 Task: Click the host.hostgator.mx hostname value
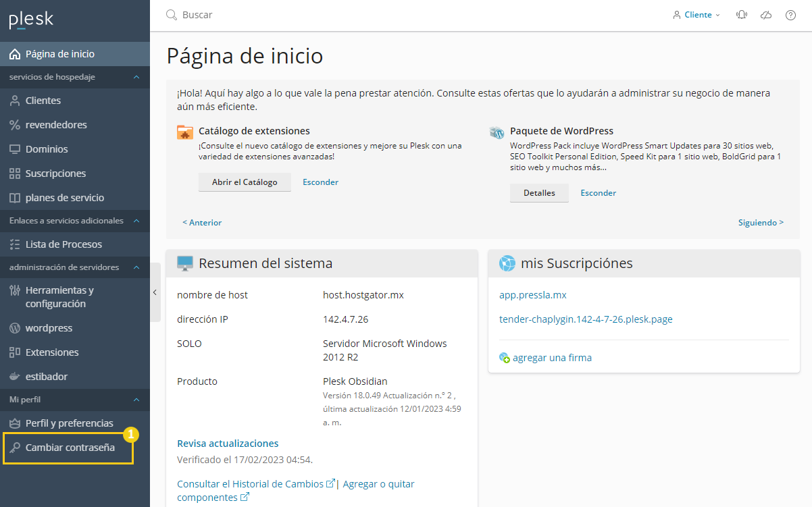[x=363, y=295]
